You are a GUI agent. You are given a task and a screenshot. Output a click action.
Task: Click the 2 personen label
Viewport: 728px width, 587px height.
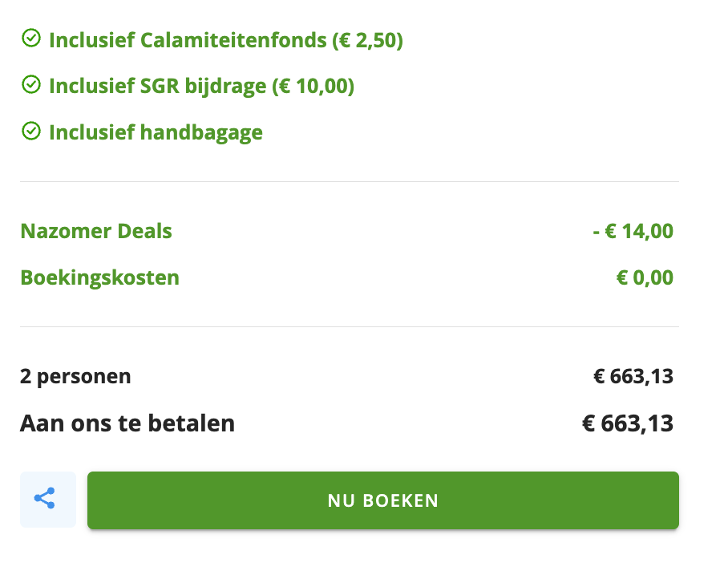point(75,376)
